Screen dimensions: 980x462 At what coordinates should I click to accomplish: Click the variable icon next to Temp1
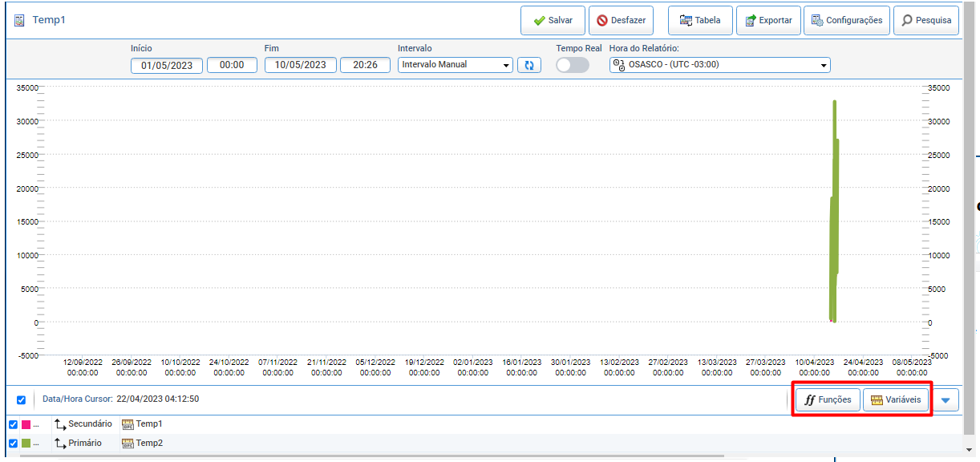(x=128, y=424)
